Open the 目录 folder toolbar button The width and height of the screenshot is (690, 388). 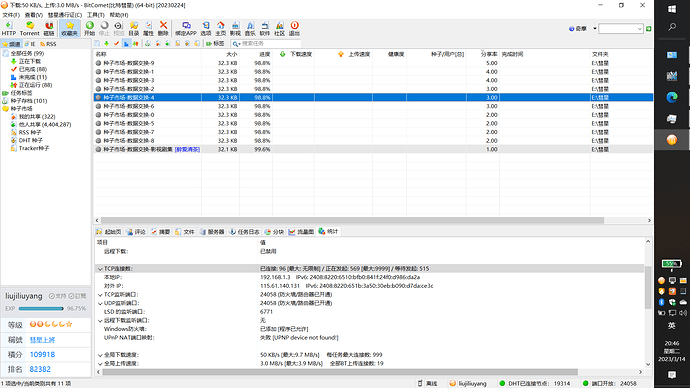[134, 29]
